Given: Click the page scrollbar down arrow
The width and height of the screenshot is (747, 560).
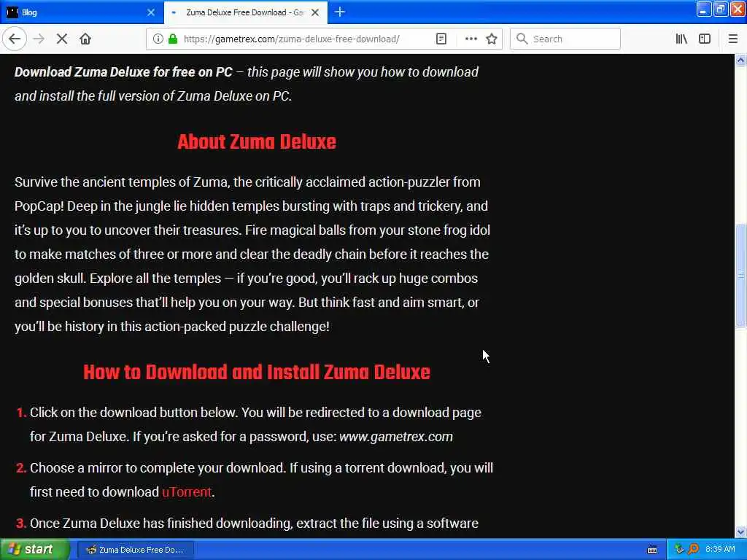Looking at the screenshot, I should pyautogui.click(x=740, y=532).
